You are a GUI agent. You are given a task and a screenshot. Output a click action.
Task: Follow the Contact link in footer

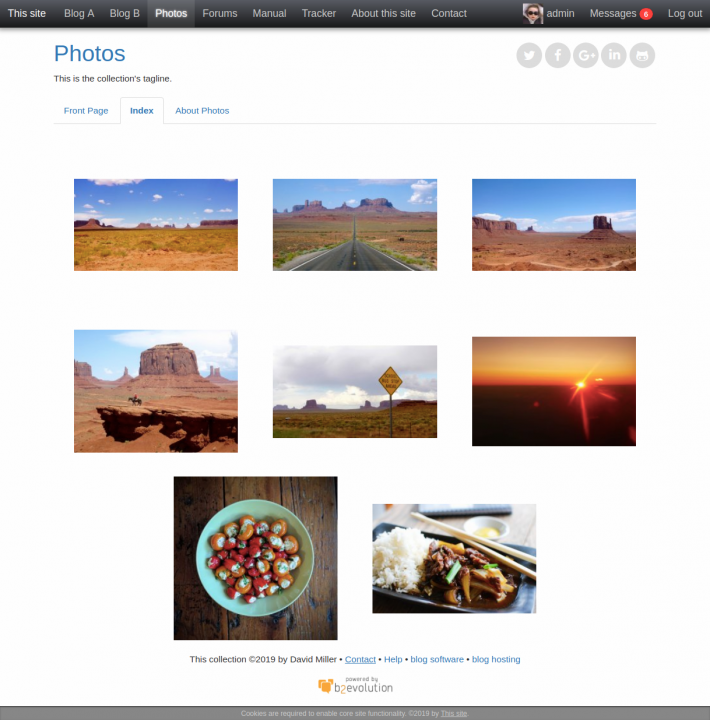click(x=360, y=659)
